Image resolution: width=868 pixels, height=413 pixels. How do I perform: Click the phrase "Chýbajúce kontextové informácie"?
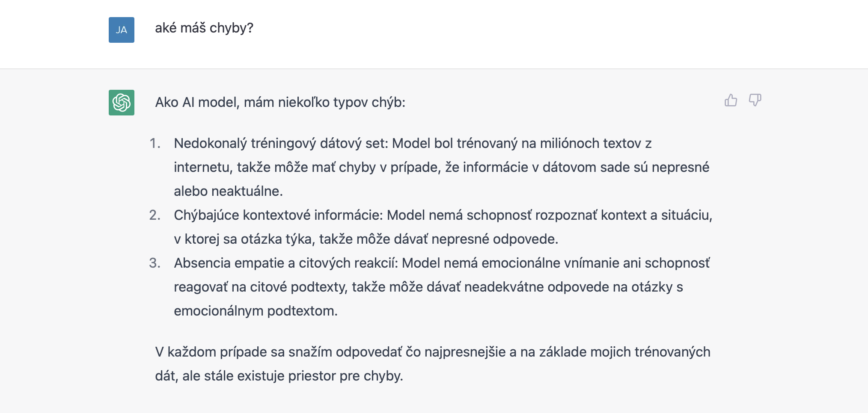(x=278, y=215)
